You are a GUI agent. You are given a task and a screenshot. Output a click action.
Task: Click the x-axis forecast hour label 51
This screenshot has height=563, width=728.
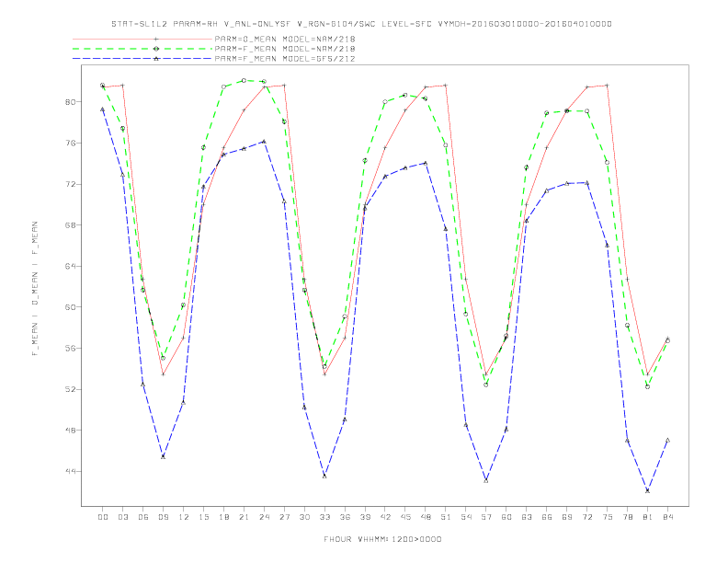446,517
